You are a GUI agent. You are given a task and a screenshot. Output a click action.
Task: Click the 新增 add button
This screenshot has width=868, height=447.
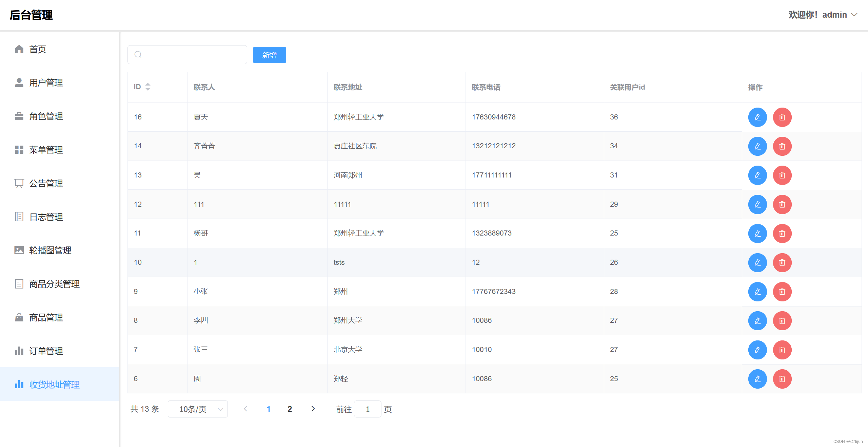click(270, 55)
